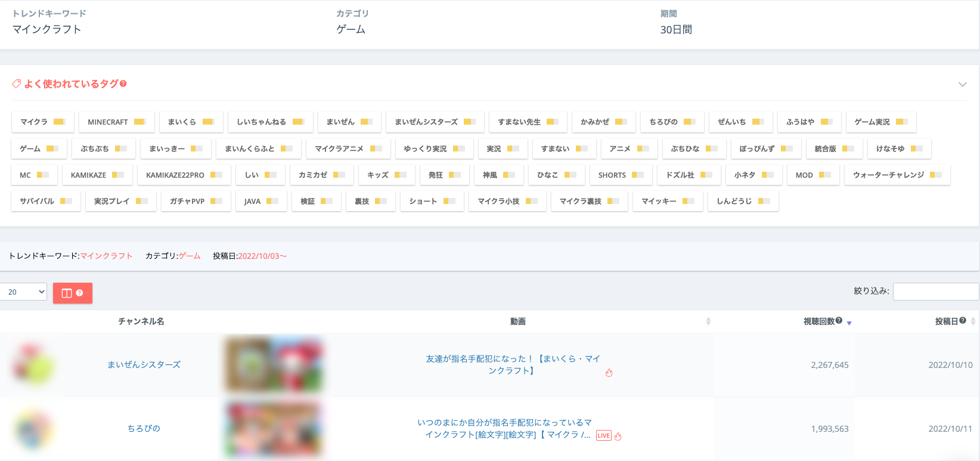Click the fire icon on ちろぴの video
Screen dimensions: 980x461
[618, 436]
